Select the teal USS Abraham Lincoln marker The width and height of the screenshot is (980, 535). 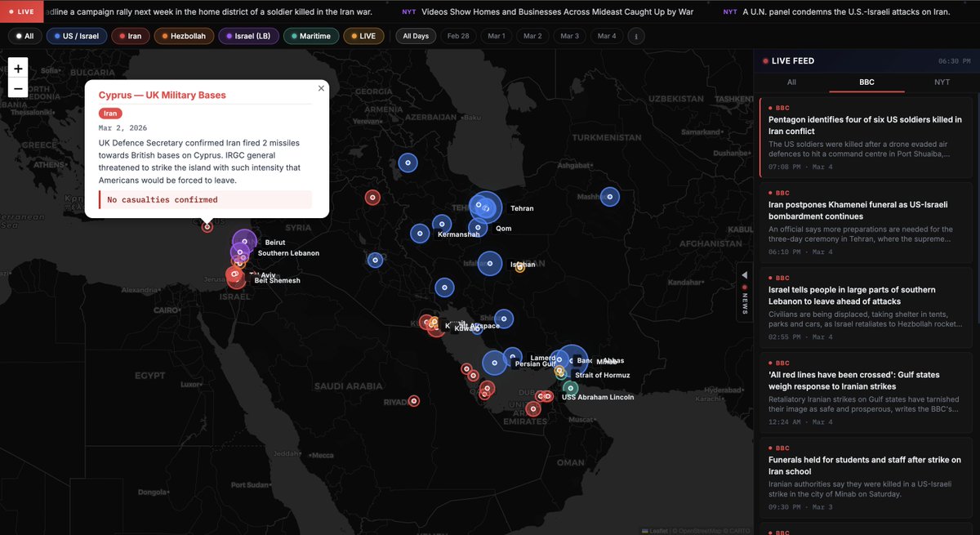pyautogui.click(x=571, y=388)
